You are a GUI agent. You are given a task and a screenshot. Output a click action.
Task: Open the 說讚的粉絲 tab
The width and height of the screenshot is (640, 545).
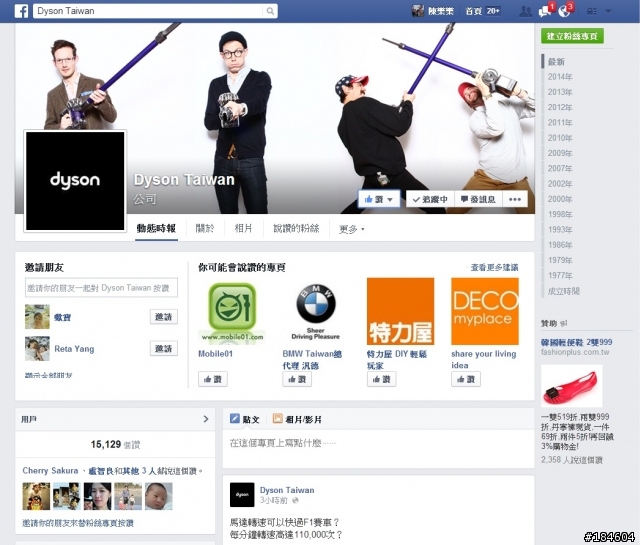296,229
